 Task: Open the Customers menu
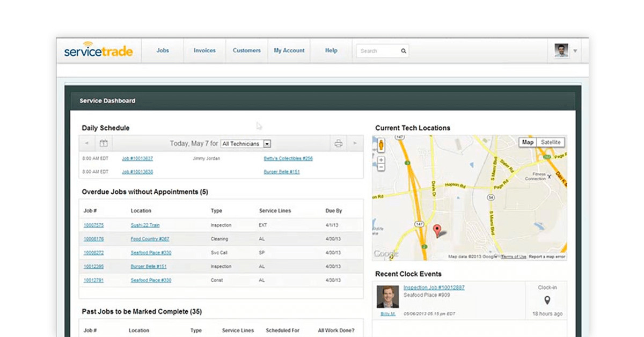pyautogui.click(x=247, y=50)
